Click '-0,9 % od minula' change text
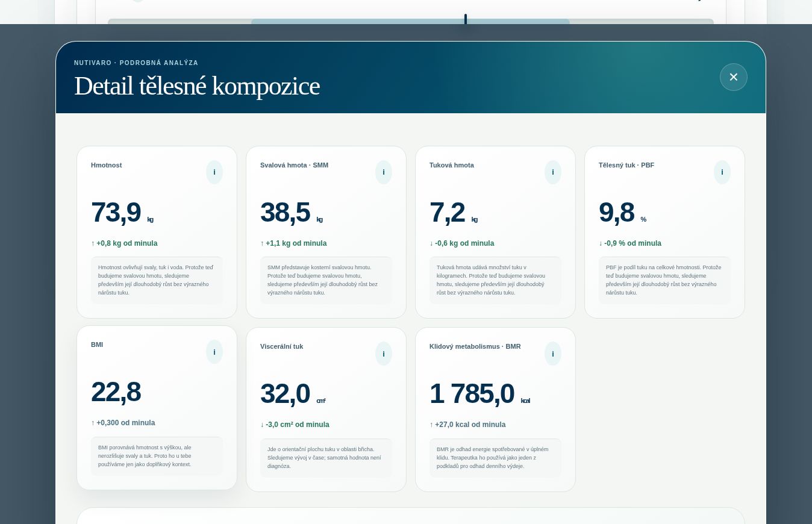812x524 pixels. click(630, 243)
